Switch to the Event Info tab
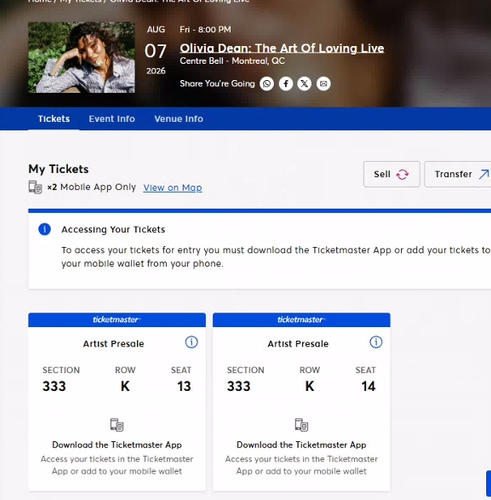 [112, 119]
